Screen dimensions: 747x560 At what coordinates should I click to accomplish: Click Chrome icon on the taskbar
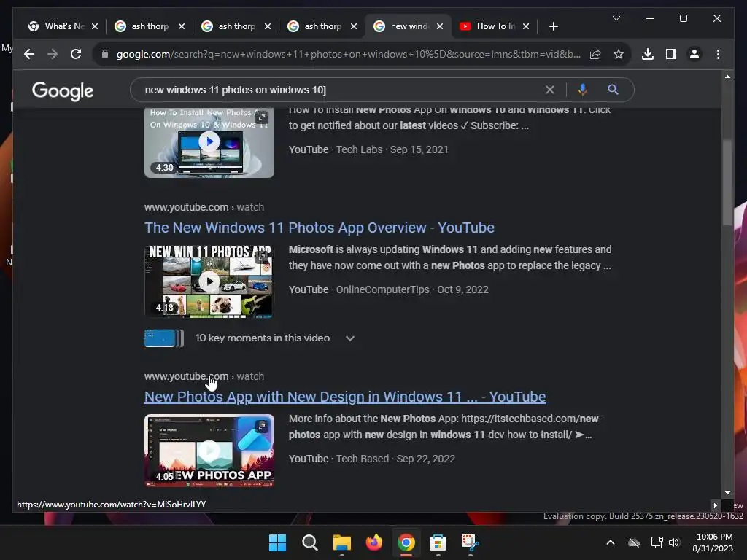[406, 542]
